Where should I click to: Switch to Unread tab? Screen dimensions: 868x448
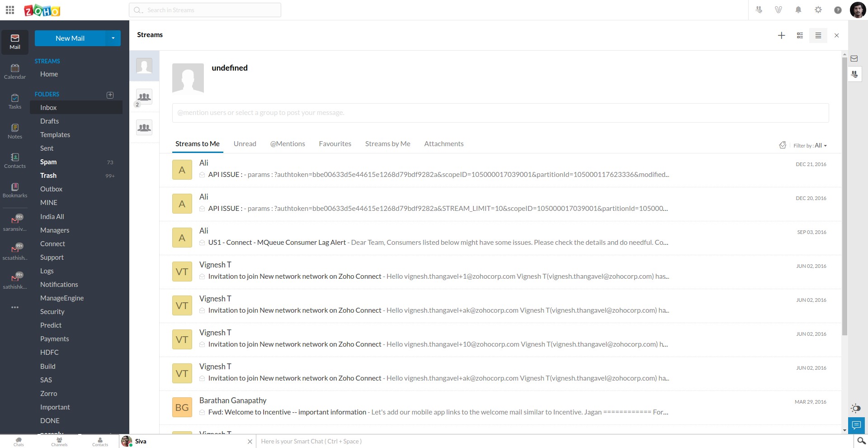pos(245,143)
